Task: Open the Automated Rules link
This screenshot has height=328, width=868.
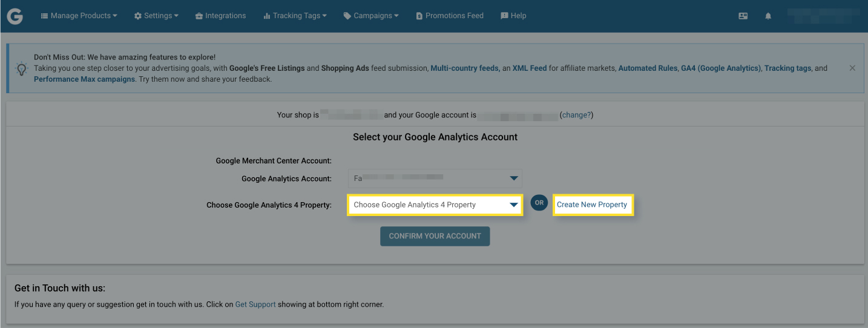Action: (x=648, y=68)
